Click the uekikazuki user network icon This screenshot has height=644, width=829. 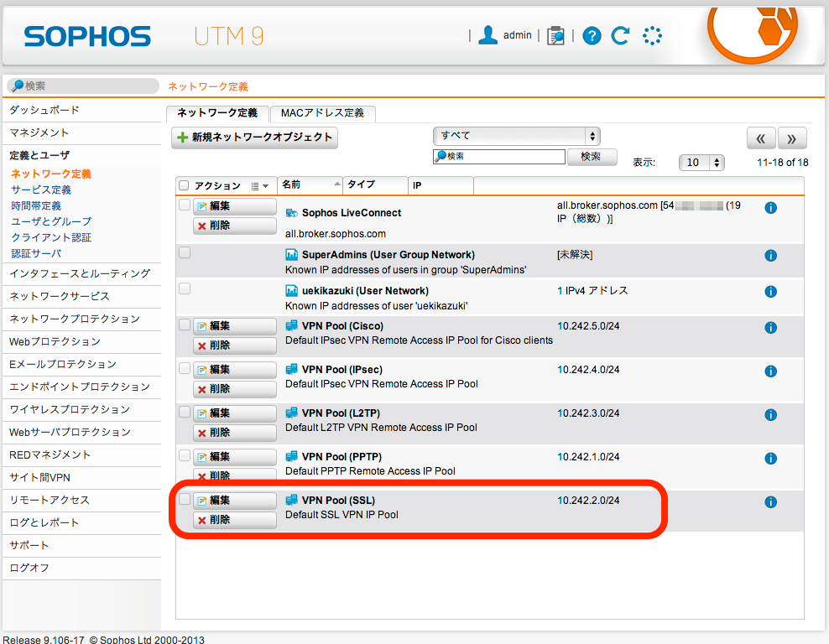291,291
